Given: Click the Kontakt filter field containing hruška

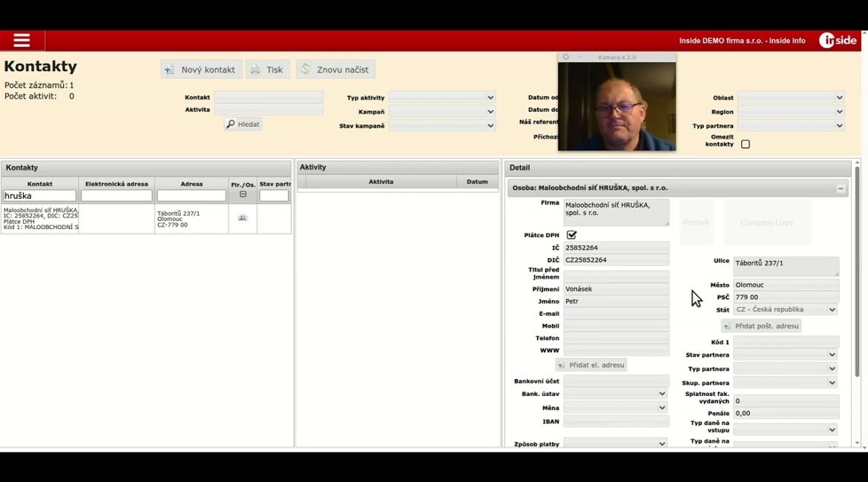Looking at the screenshot, I should (40, 196).
